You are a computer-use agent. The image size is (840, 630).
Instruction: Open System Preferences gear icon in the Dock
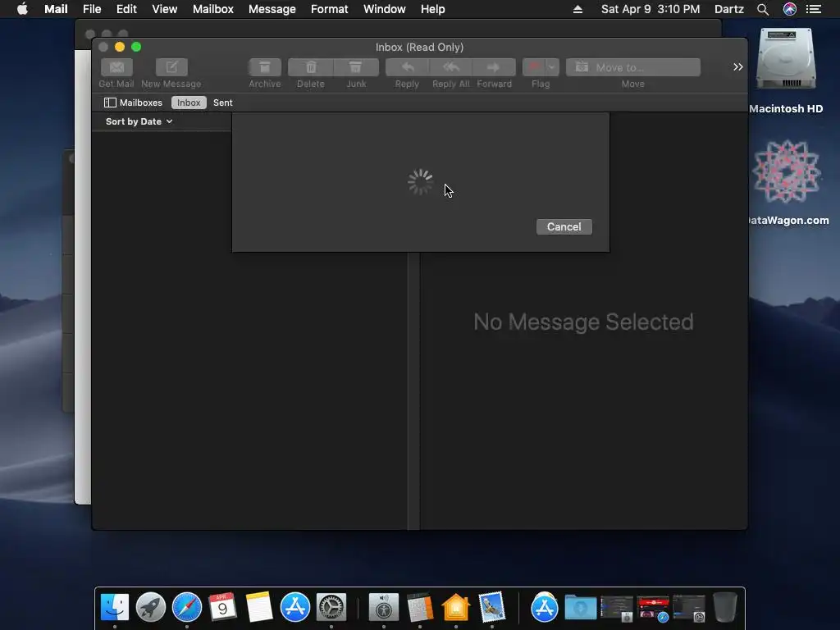pos(331,607)
